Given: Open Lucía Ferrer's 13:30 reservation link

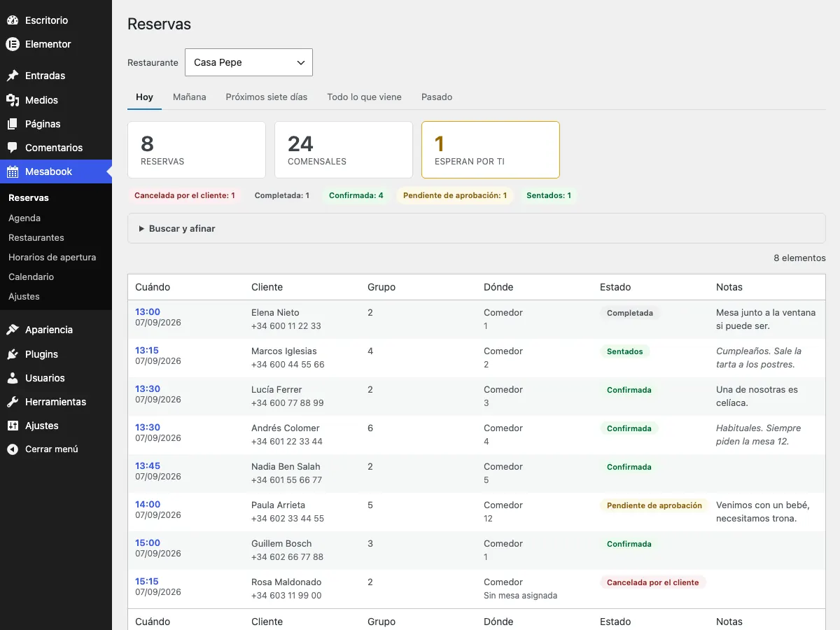Looking at the screenshot, I should (148, 389).
